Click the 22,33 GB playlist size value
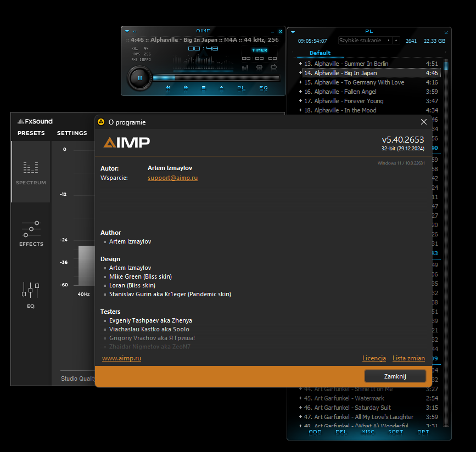Viewport: 476px width, 452px height. click(x=434, y=41)
